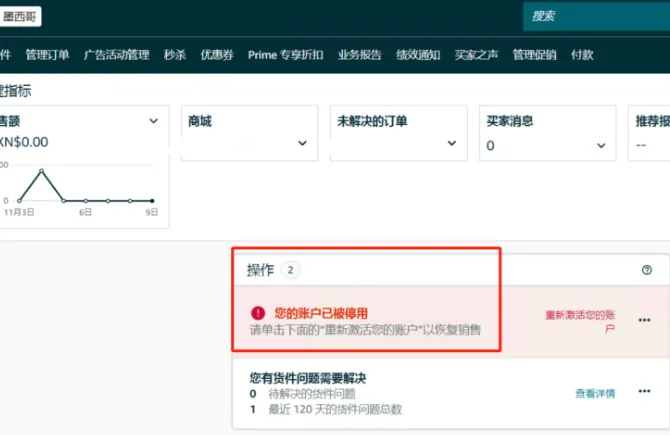Click the 操作 panel title

[x=260, y=270]
